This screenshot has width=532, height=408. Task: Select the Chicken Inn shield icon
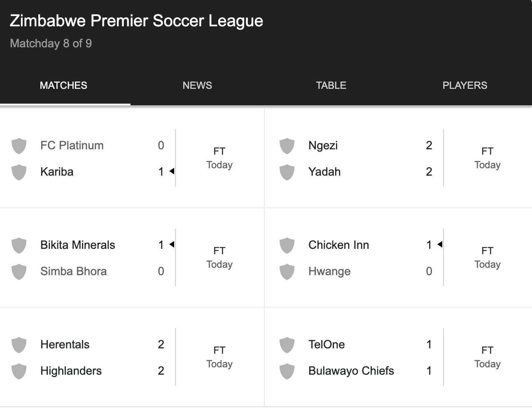[287, 245]
